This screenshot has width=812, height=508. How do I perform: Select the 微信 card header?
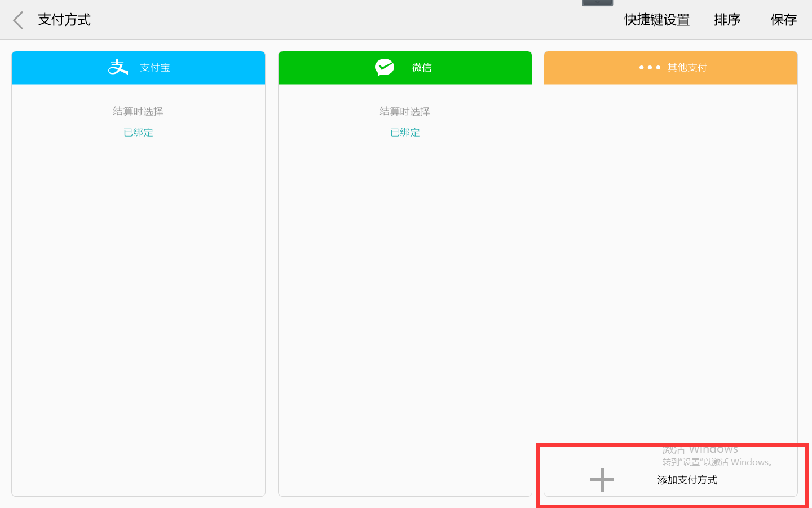coord(405,68)
